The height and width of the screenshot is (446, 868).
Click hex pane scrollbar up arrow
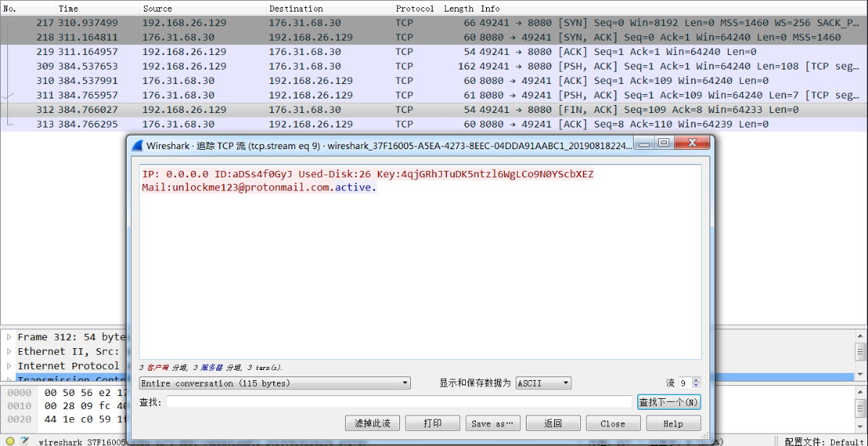point(861,392)
